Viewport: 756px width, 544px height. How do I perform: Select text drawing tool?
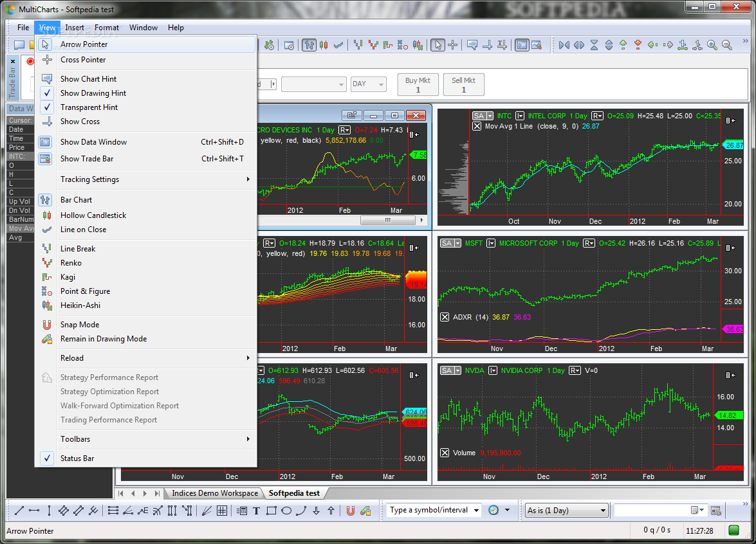point(257,511)
